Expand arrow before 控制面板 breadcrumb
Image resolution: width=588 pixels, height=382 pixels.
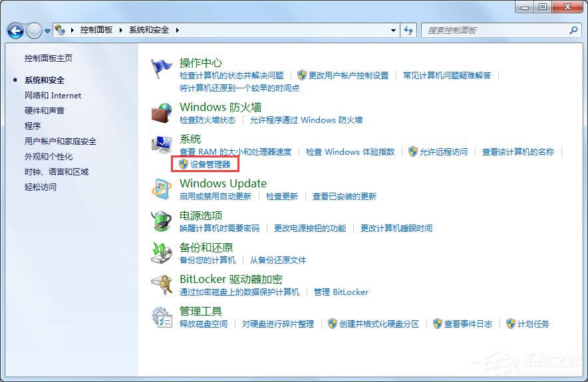click(72, 30)
